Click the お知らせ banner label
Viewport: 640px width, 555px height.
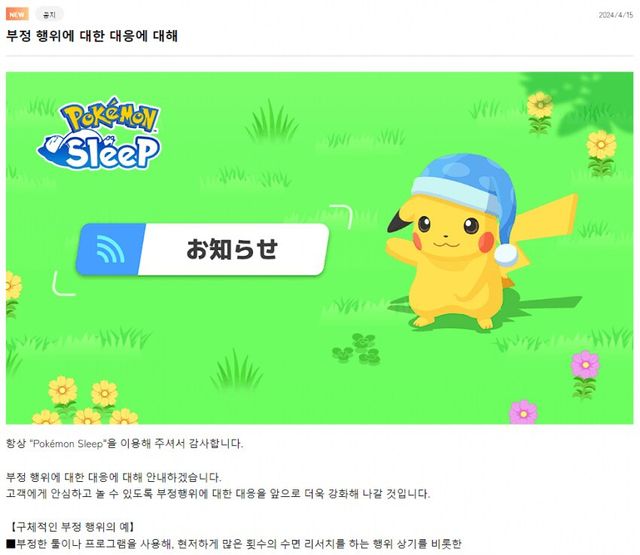tap(232, 249)
